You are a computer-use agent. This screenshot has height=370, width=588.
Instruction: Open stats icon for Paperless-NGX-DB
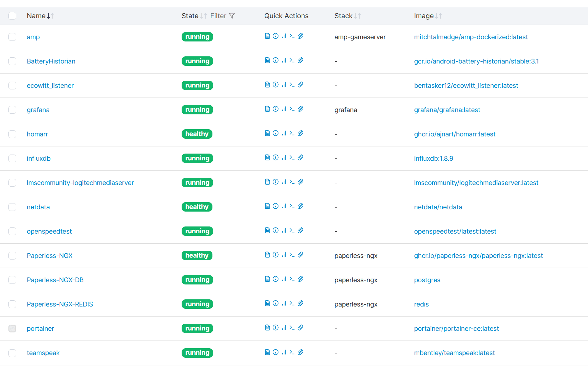tap(284, 279)
